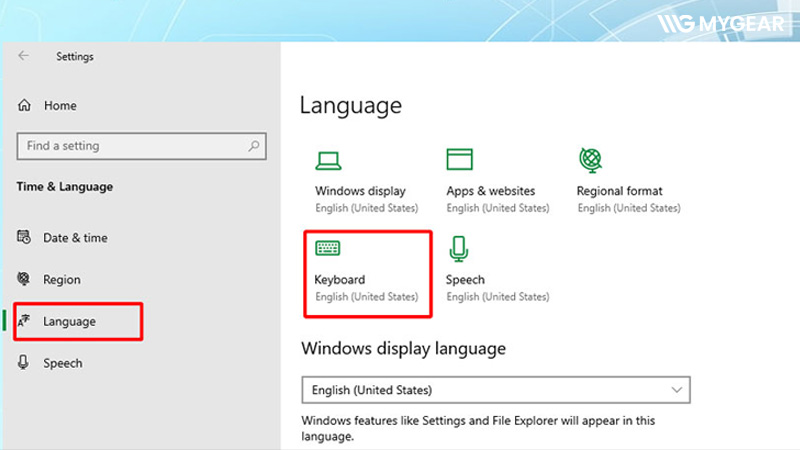The image size is (800, 450).
Task: Click the Regional format globe icon
Action: tap(590, 159)
